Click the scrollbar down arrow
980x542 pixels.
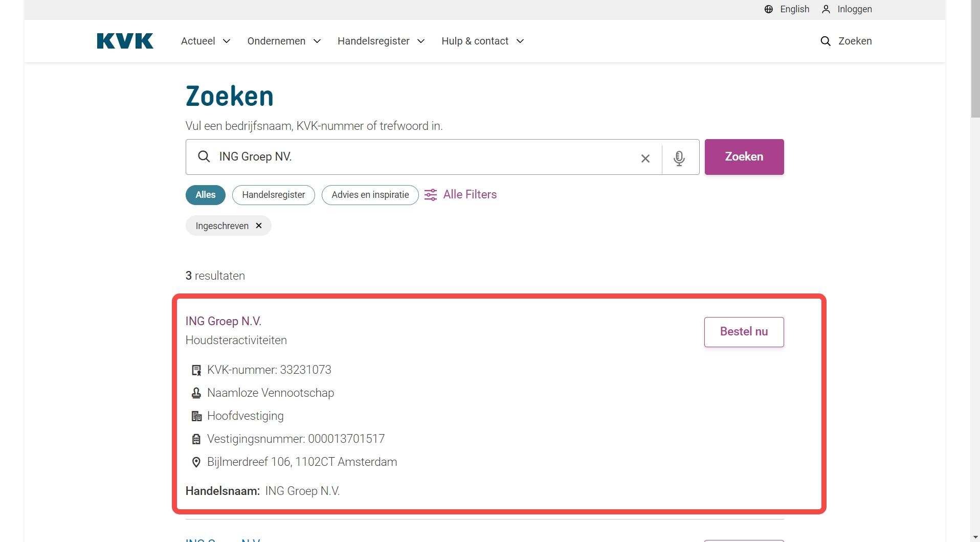coord(975,538)
